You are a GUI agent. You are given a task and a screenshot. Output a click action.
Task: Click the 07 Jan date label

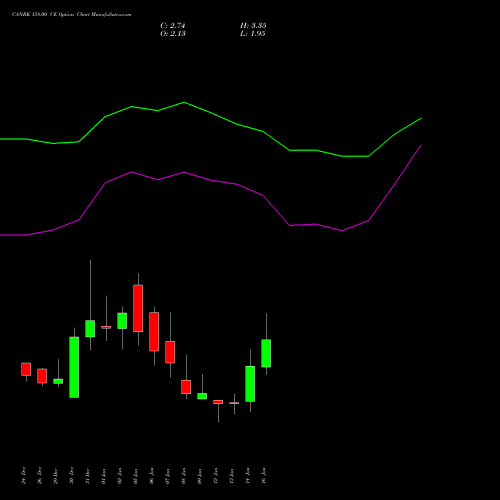(167, 475)
